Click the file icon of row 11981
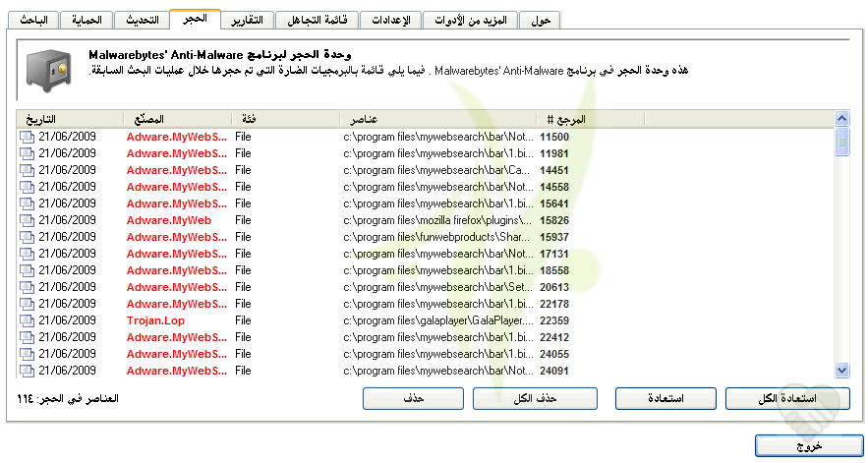 coord(27,153)
